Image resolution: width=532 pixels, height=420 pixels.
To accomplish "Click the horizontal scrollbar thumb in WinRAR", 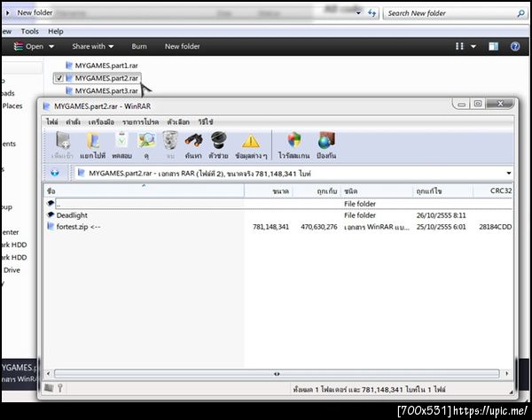I will [x=277, y=374].
